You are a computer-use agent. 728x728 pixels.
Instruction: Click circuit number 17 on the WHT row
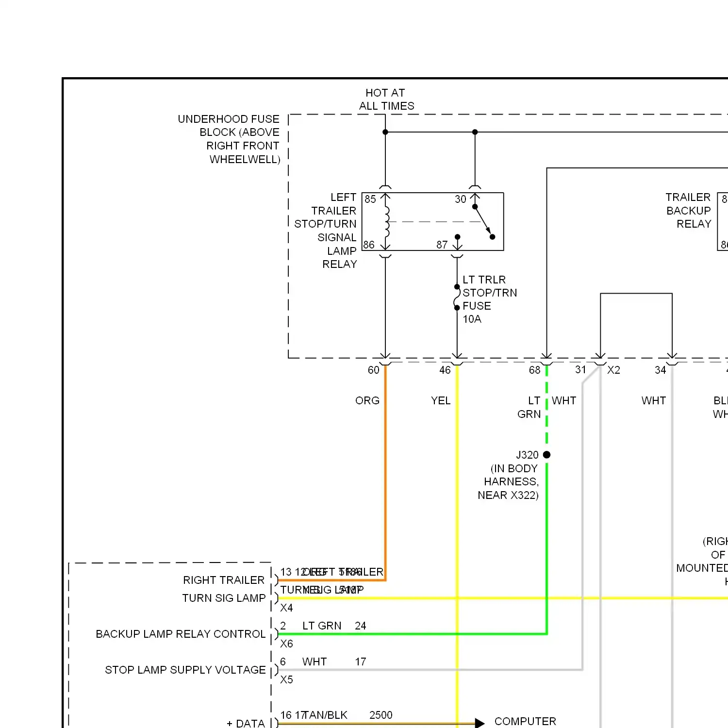tap(361, 662)
